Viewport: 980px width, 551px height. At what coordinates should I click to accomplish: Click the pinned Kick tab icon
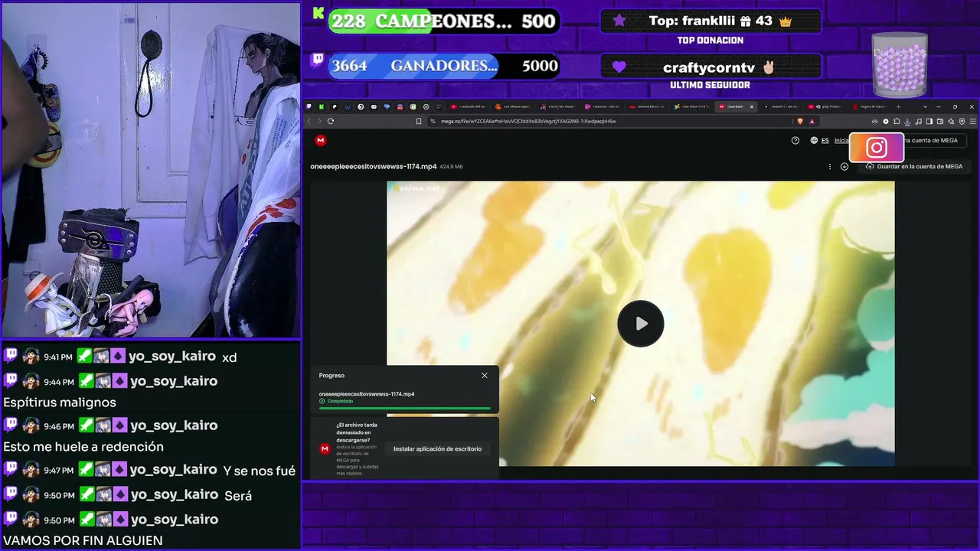point(322,106)
